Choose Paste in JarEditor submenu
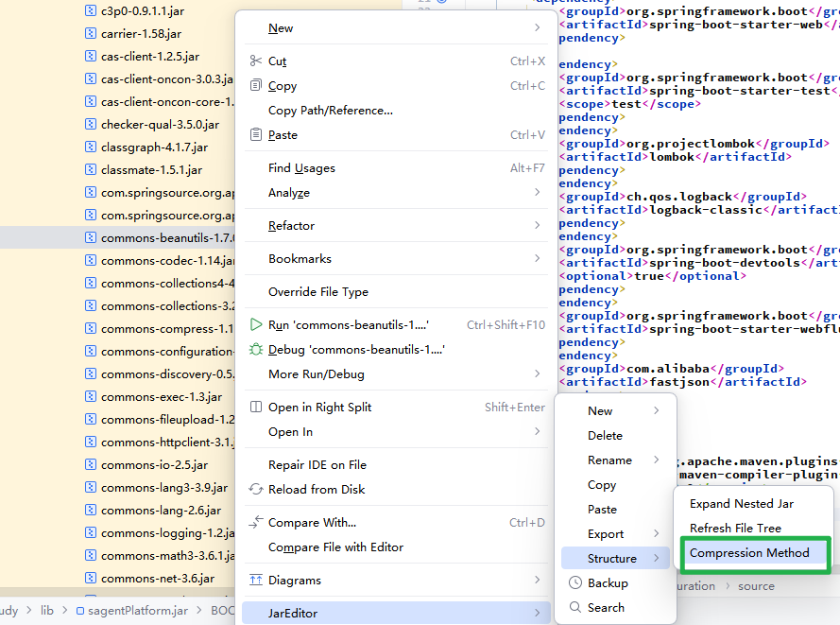The width and height of the screenshot is (840, 625). coord(615,510)
